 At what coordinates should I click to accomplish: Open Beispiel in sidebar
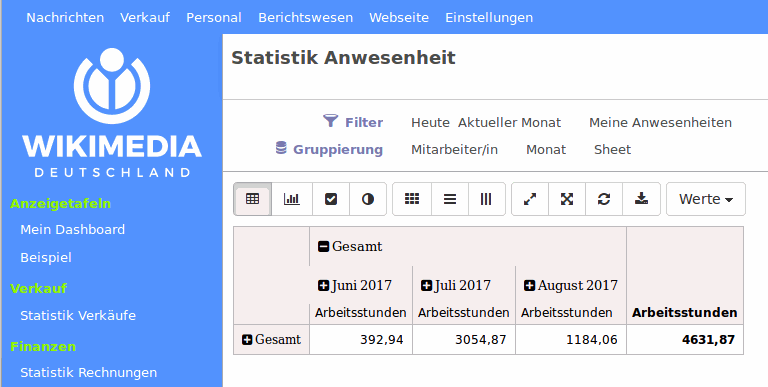46,258
